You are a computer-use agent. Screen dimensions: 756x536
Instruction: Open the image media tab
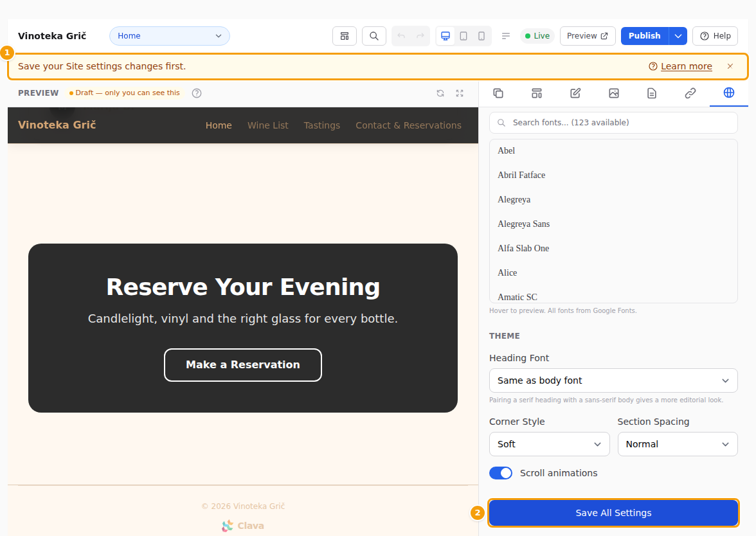click(614, 93)
